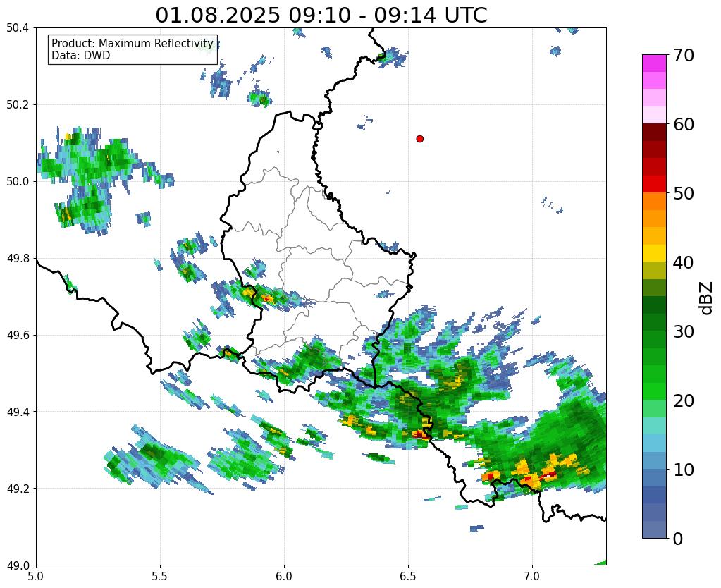Click the 20 label on the colorbar
This screenshot has width=721, height=588.
(x=683, y=400)
